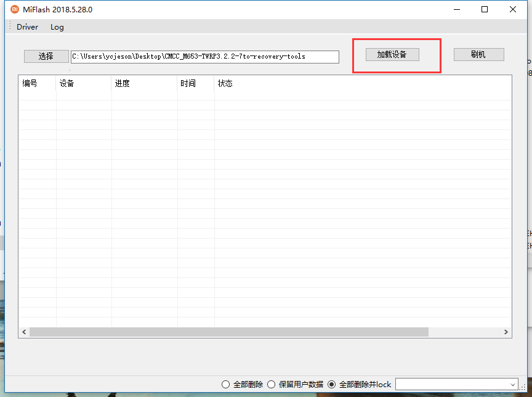Click the 编号 column header
The height and width of the screenshot is (397, 532).
30,83
